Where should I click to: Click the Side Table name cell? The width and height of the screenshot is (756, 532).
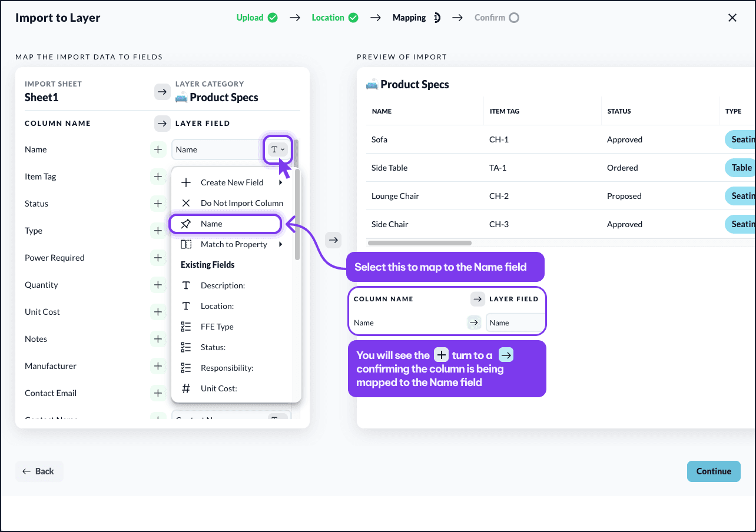click(x=390, y=168)
